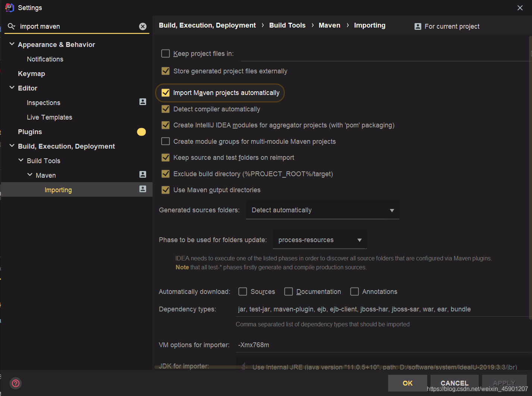532x396 pixels.
Task: Collapse the Maven tree node
Action: point(30,175)
